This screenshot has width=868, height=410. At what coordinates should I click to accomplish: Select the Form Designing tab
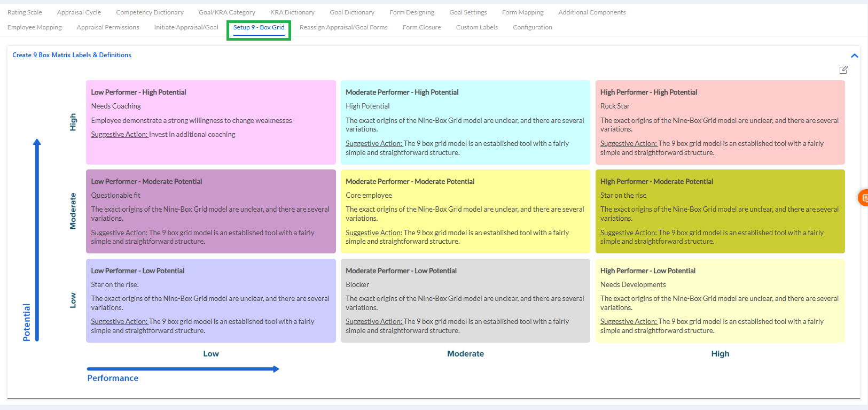412,12
